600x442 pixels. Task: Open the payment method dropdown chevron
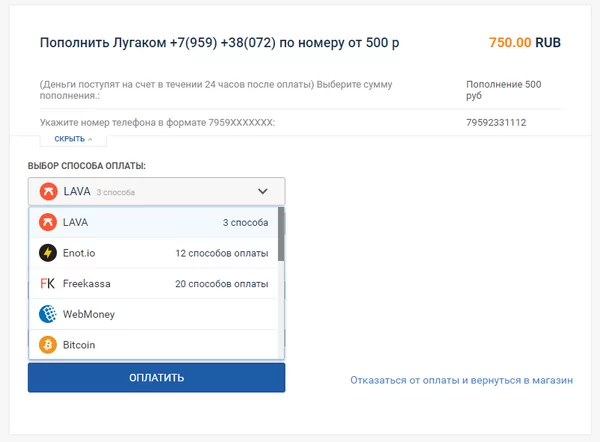tap(263, 191)
